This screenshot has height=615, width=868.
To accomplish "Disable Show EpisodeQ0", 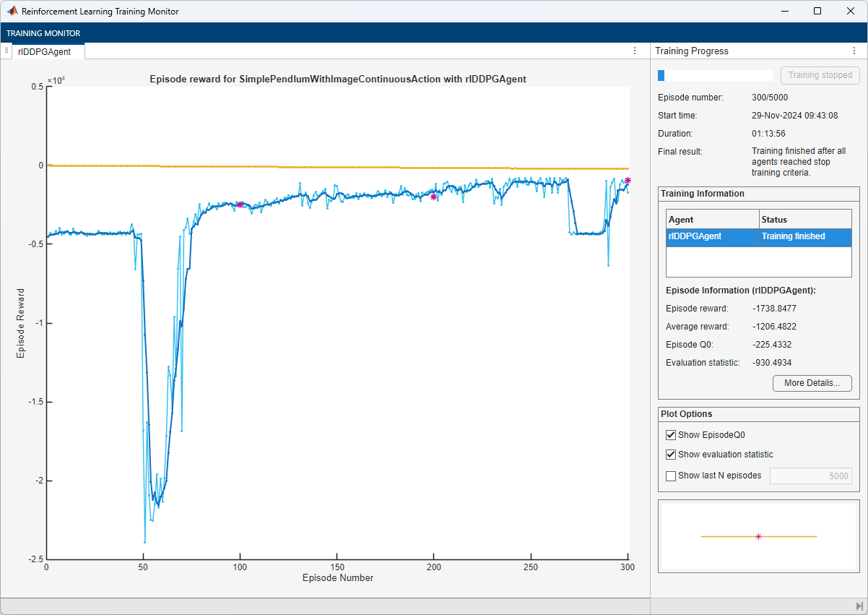I will click(670, 434).
